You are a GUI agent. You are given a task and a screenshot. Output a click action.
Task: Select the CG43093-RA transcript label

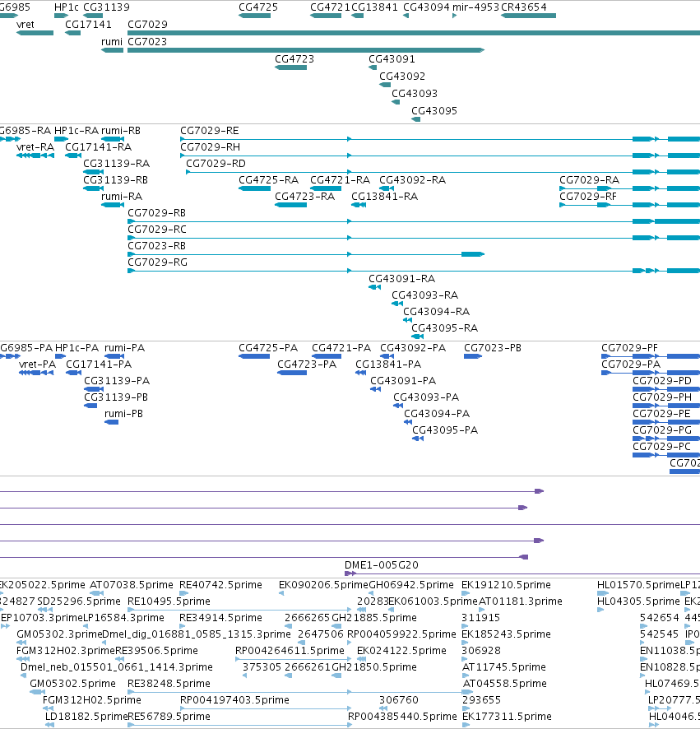424,295
